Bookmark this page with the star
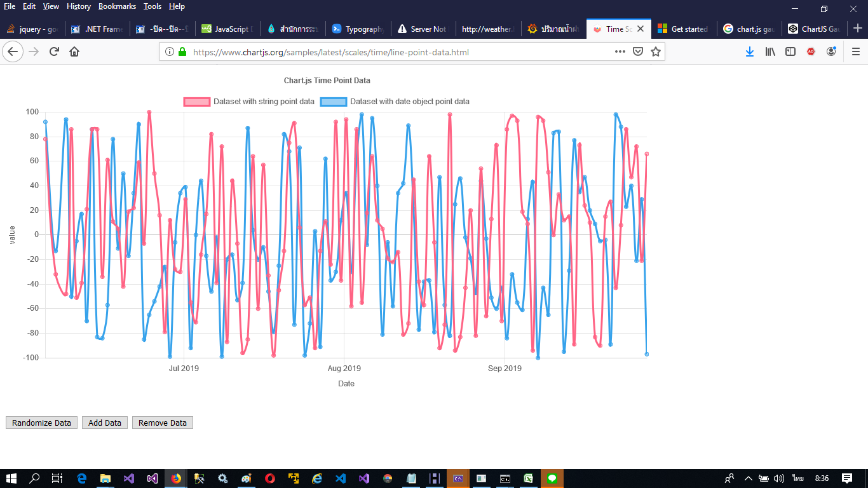 (x=656, y=52)
